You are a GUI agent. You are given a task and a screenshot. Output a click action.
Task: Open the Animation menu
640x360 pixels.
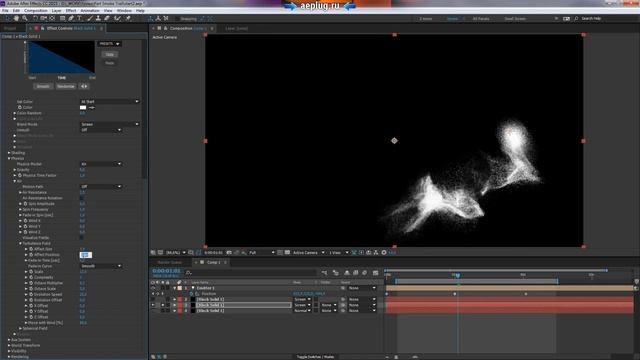(x=90, y=11)
